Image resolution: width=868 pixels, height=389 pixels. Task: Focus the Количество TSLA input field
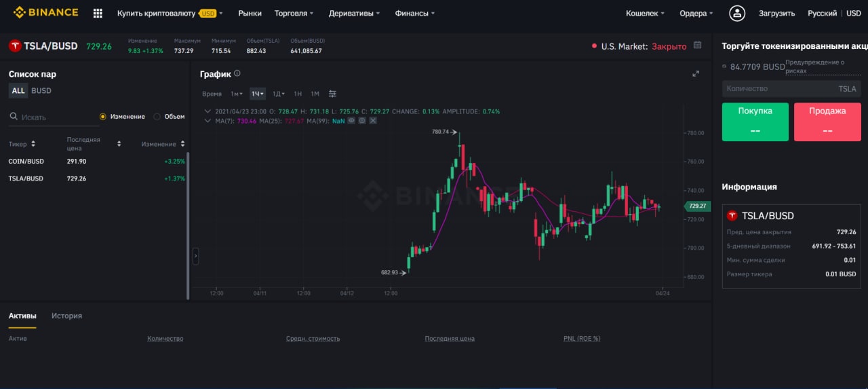tap(791, 88)
